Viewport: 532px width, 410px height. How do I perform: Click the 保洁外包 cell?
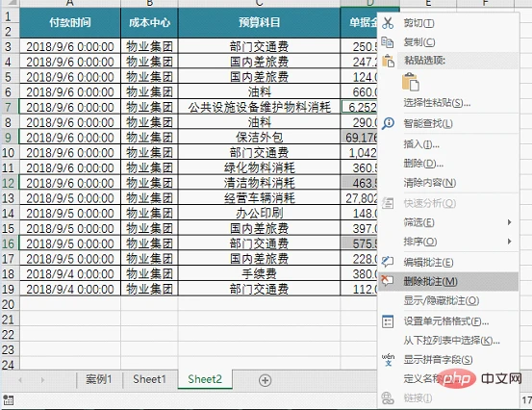(x=259, y=138)
